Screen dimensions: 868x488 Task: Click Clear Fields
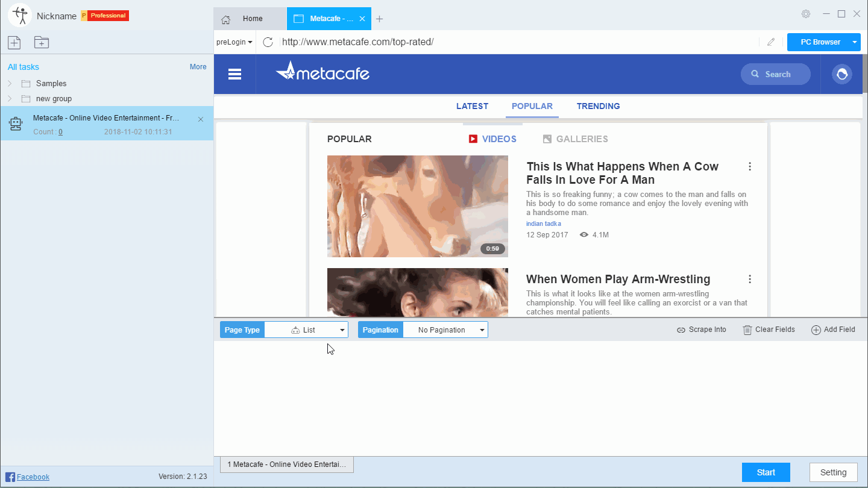click(x=769, y=330)
